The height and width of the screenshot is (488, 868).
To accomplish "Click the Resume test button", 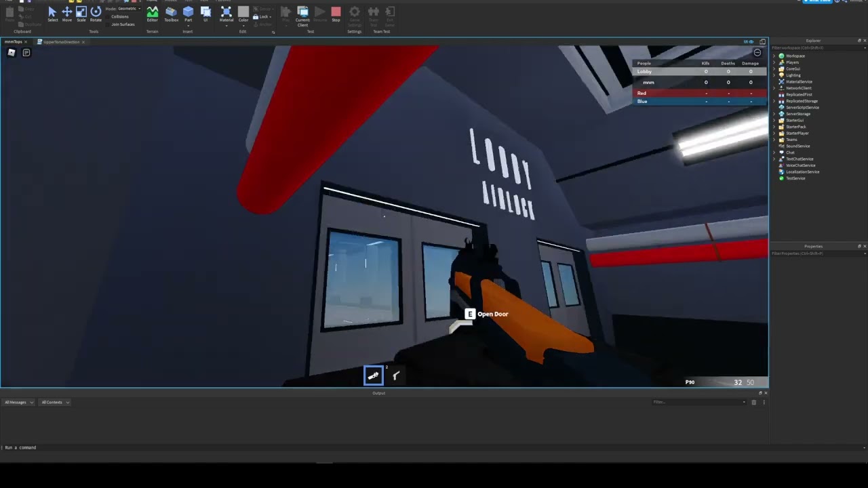I will click(x=319, y=14).
